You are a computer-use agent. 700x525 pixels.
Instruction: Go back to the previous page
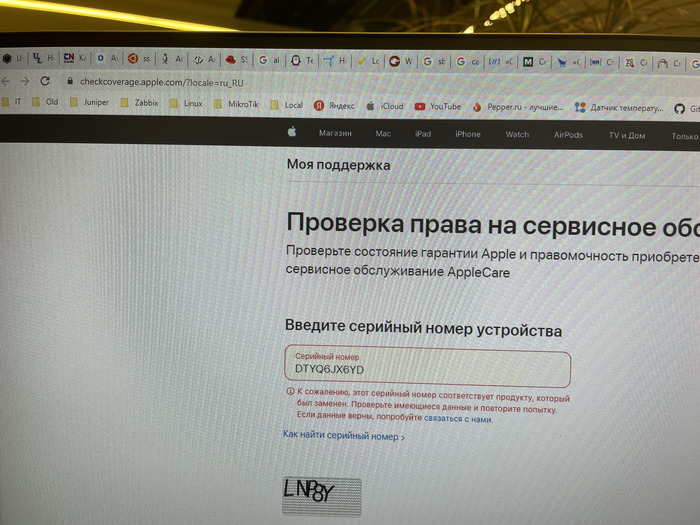point(5,81)
